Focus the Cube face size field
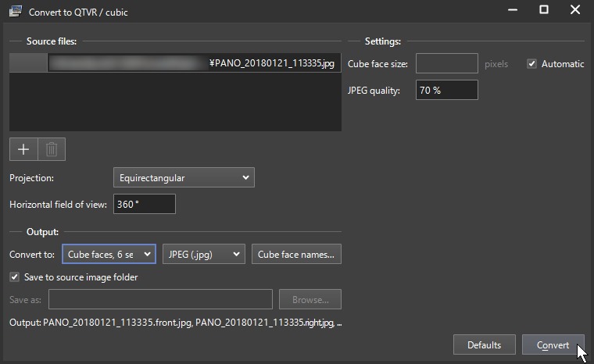594x364 pixels. (447, 63)
